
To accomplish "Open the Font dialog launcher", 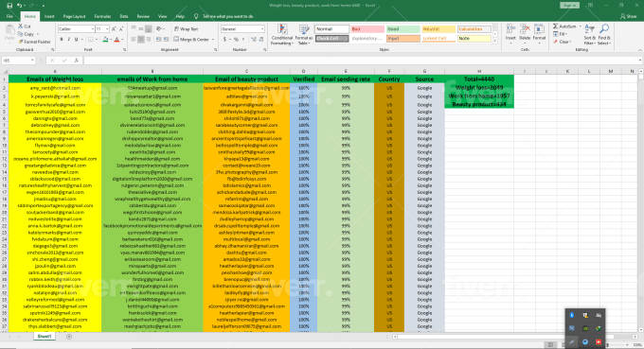I will [124, 49].
